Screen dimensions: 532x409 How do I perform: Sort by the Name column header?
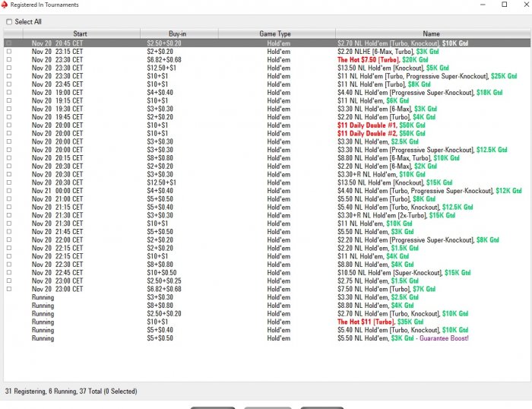pos(432,33)
